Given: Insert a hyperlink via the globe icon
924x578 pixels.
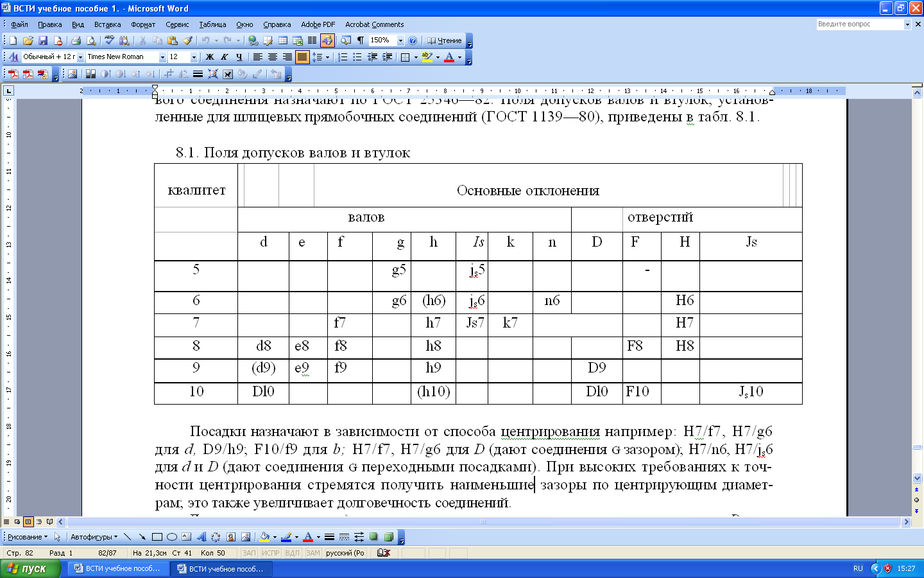Looking at the screenshot, I should [x=253, y=40].
